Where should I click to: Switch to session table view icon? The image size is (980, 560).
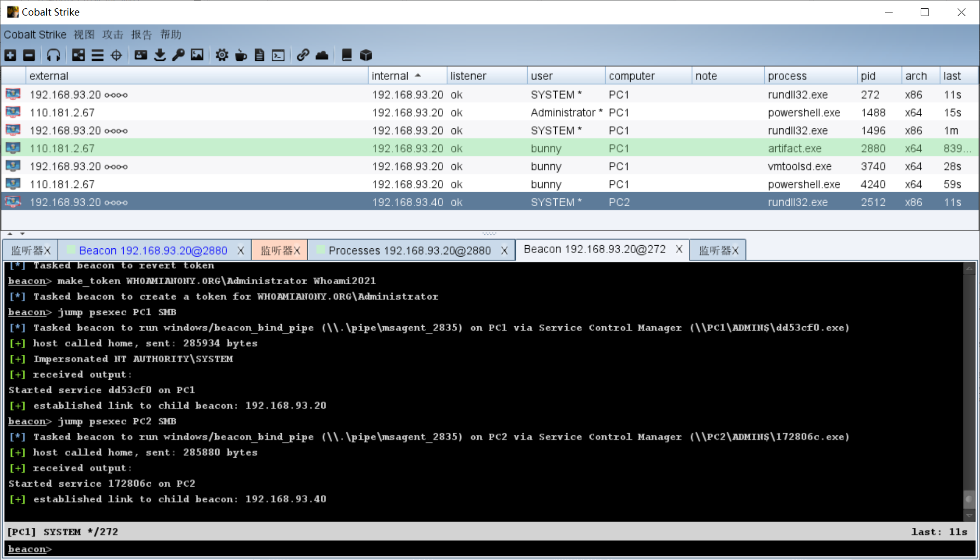(x=97, y=55)
